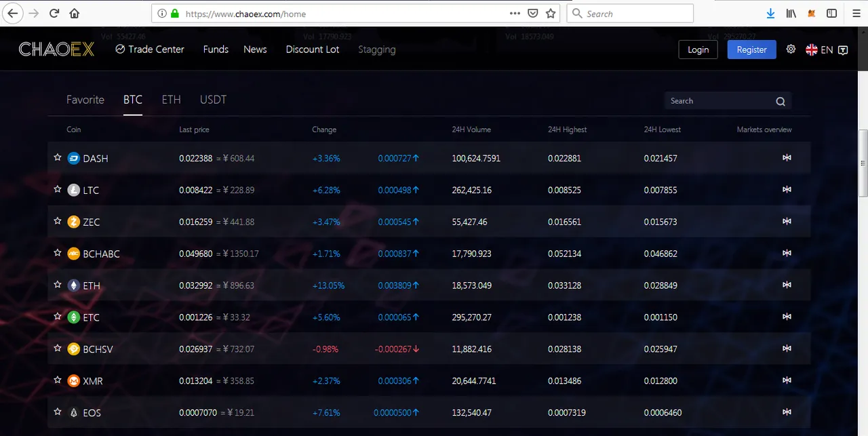868x436 pixels.
Task: Open BCHSV market overview icon
Action: [x=787, y=349]
